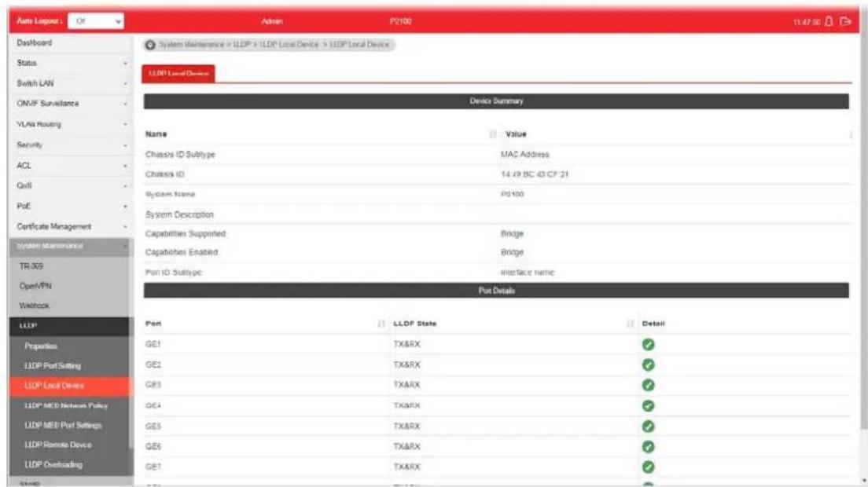Viewport: 868px width, 487px height.
Task: Open detail check icon for GE7
Action: coord(648,467)
